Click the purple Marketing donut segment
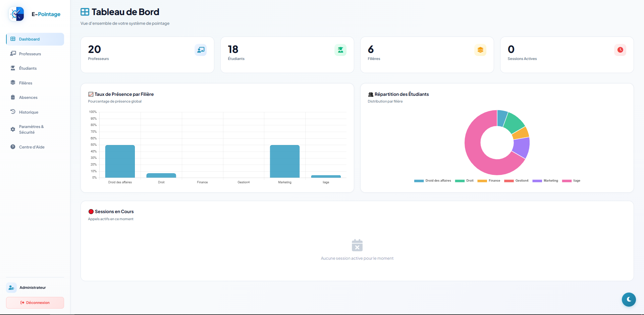This screenshot has width=644, height=315. click(521, 147)
